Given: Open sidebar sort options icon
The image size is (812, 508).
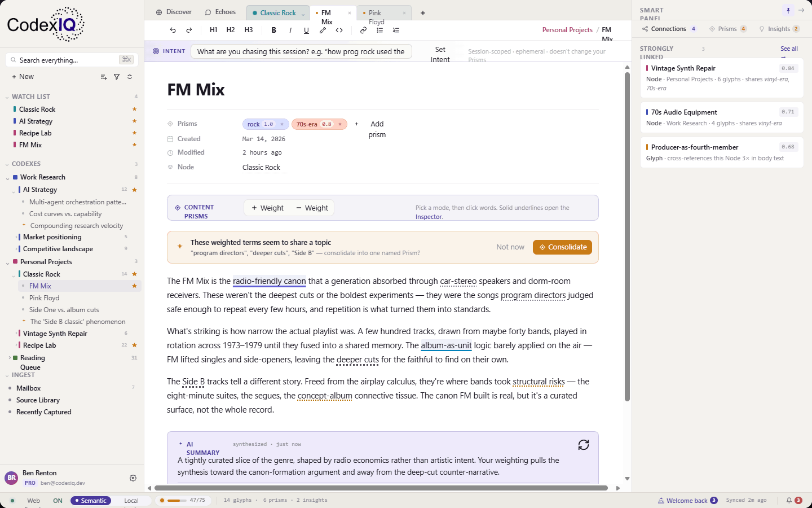Looking at the screenshot, I should coord(104,77).
